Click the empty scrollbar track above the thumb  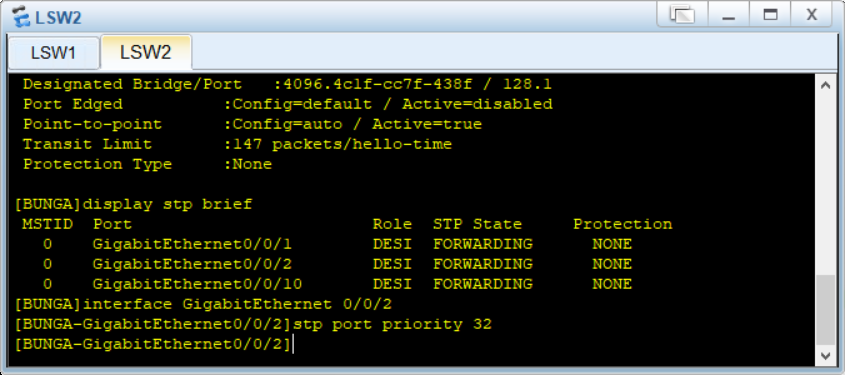pyautogui.click(x=825, y=184)
